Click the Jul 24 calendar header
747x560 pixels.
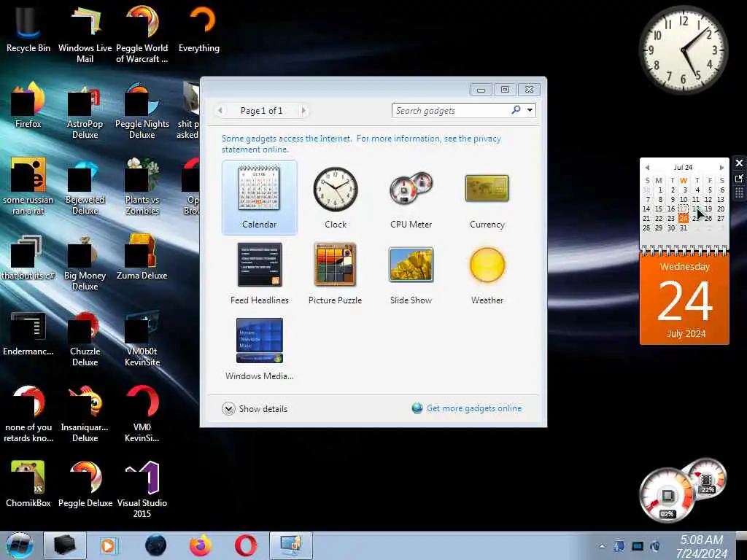coord(683,167)
